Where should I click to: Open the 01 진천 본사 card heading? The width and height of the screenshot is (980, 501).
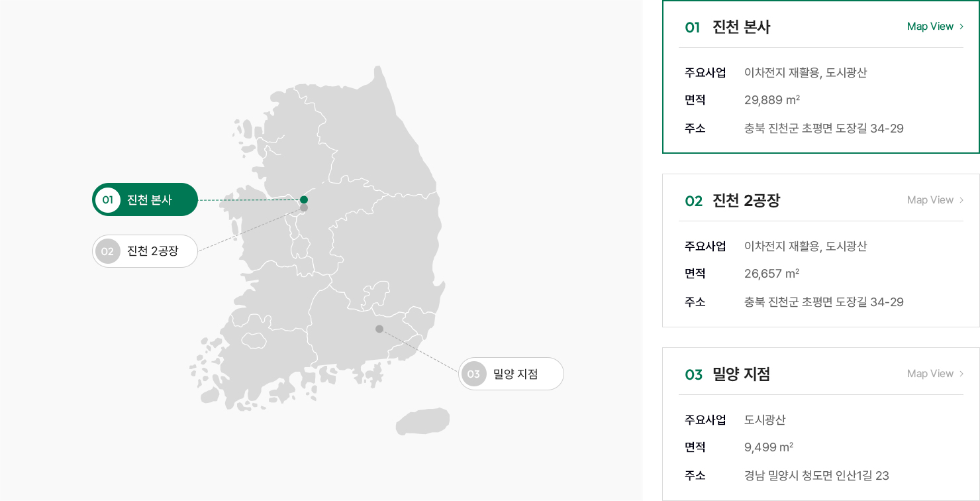[x=728, y=27]
